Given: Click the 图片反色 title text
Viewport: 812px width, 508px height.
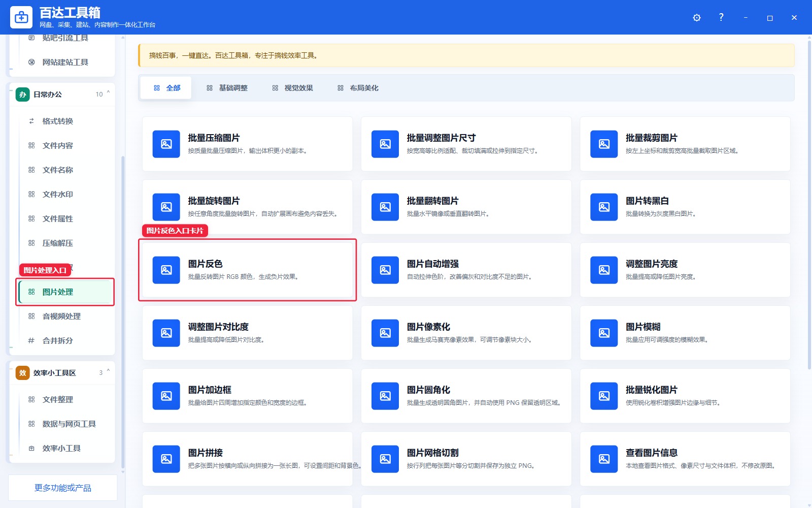Looking at the screenshot, I should click(205, 264).
